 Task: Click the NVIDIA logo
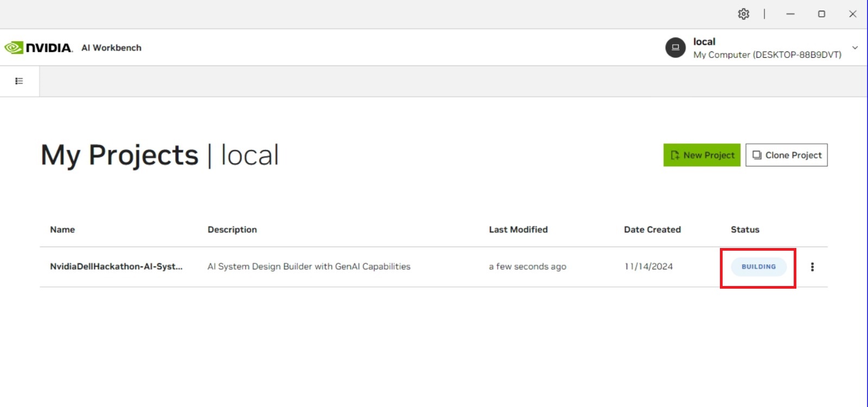[39, 48]
